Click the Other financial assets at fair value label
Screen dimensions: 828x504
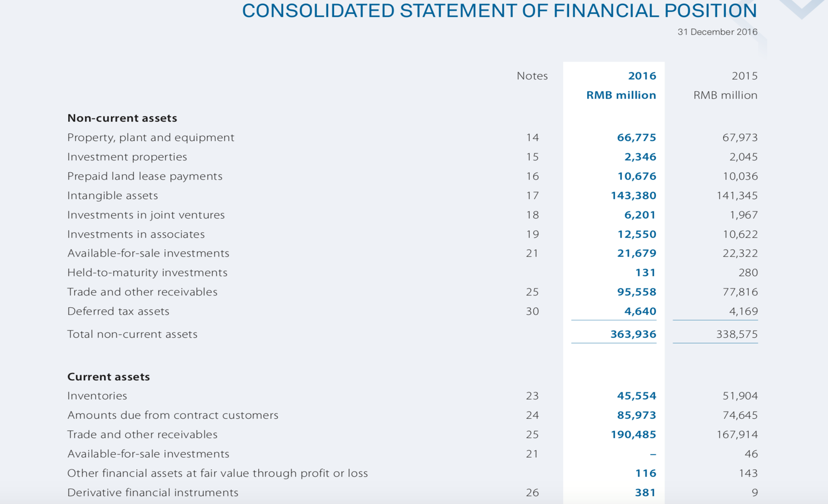coord(217,473)
